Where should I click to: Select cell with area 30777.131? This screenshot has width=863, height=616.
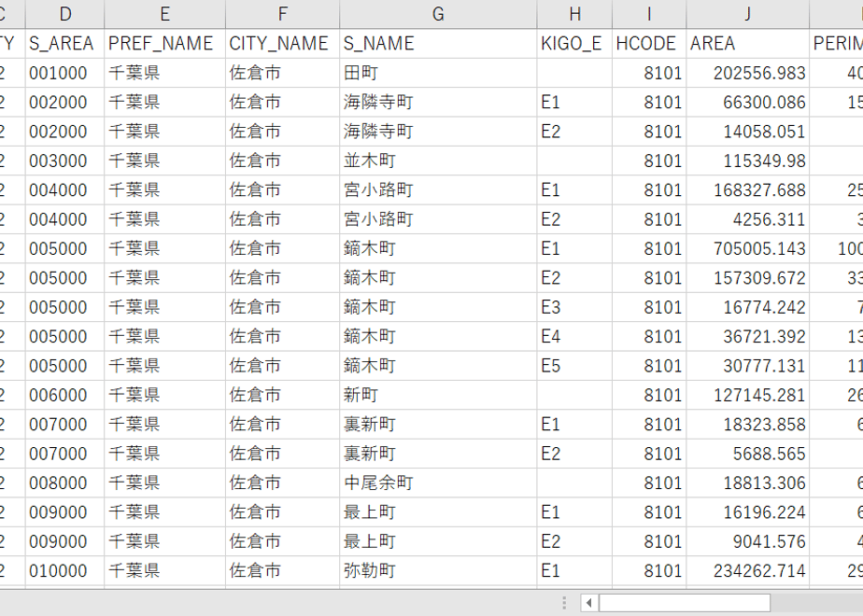[x=748, y=366]
